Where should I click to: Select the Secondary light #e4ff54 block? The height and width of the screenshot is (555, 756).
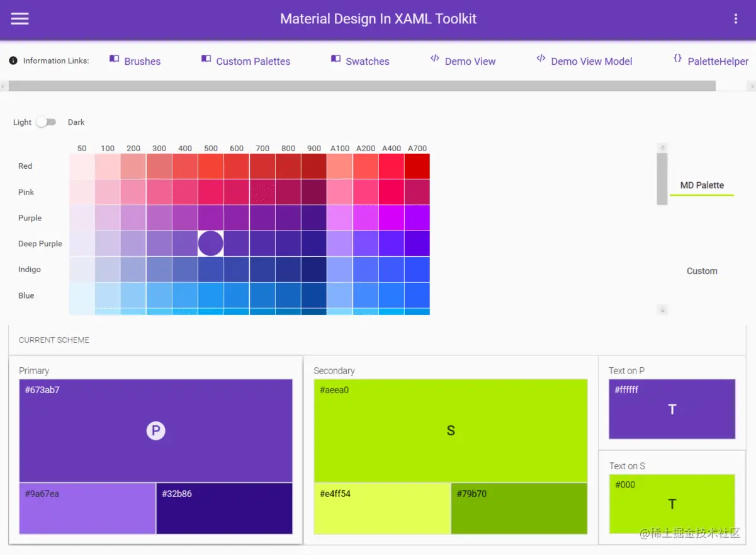382,508
